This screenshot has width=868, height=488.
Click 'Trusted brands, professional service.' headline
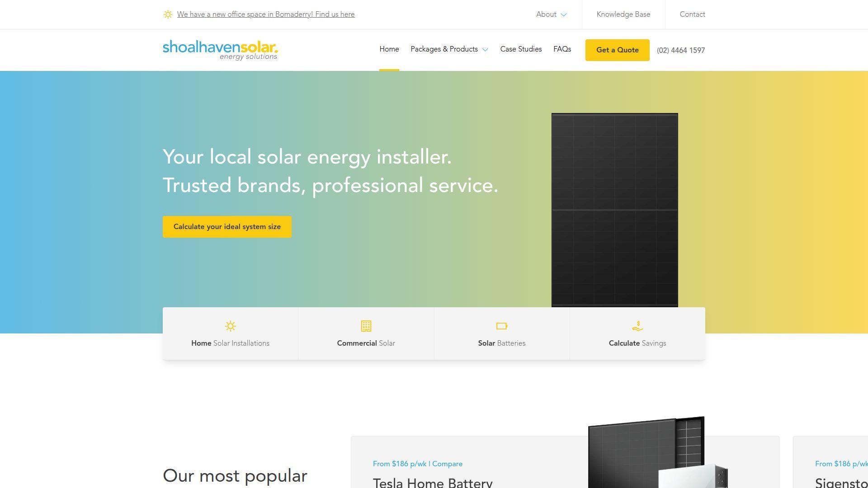tap(330, 186)
